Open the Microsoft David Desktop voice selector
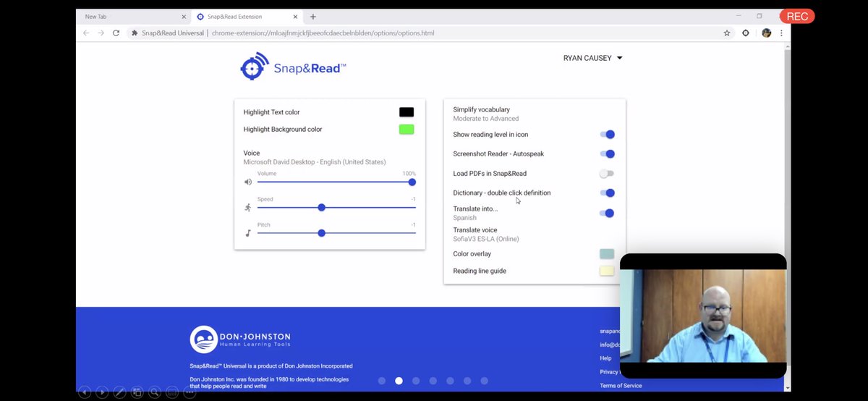868x401 pixels. coord(315,162)
